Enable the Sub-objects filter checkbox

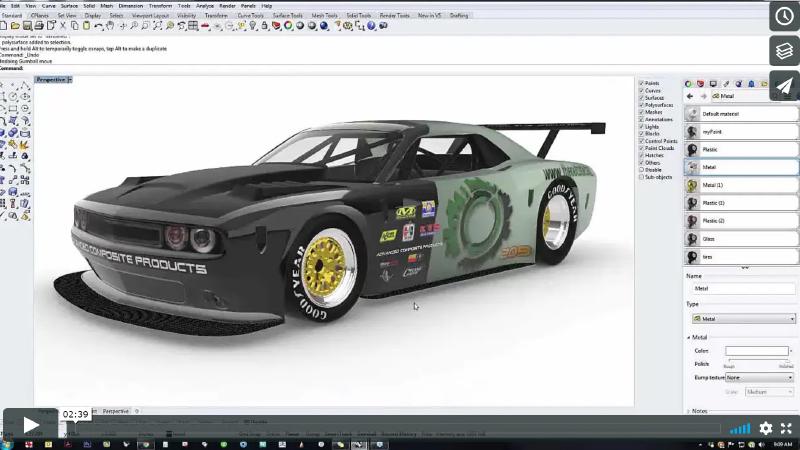(641, 177)
